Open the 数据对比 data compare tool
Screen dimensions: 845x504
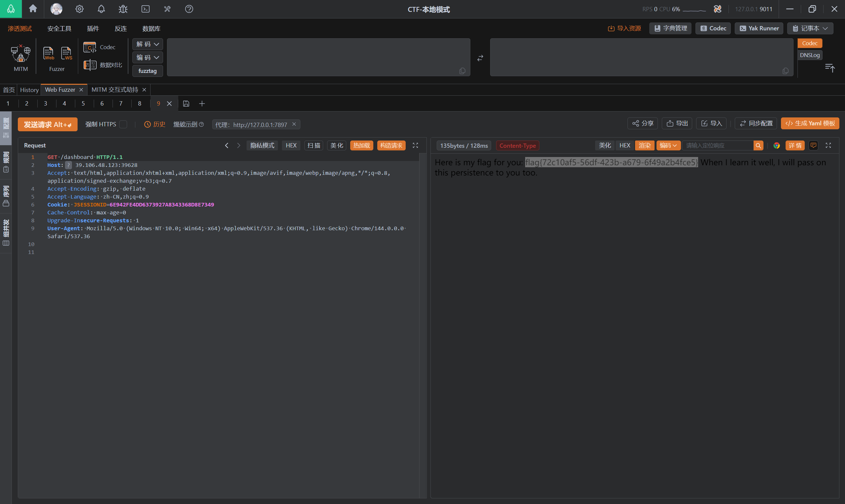(103, 65)
